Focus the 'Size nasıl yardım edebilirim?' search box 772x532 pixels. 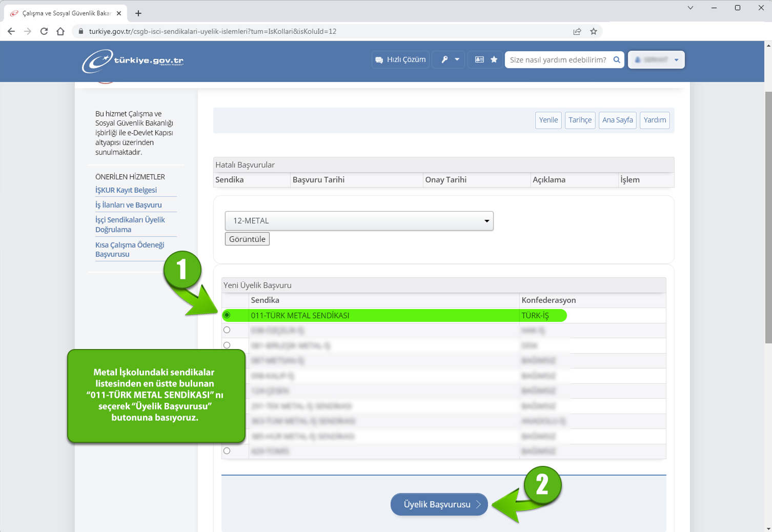pyautogui.click(x=558, y=59)
